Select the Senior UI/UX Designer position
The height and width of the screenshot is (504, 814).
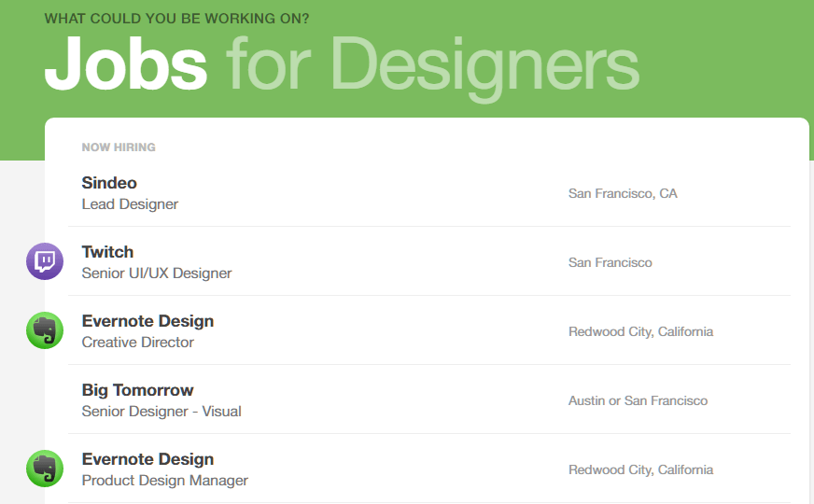pos(157,273)
